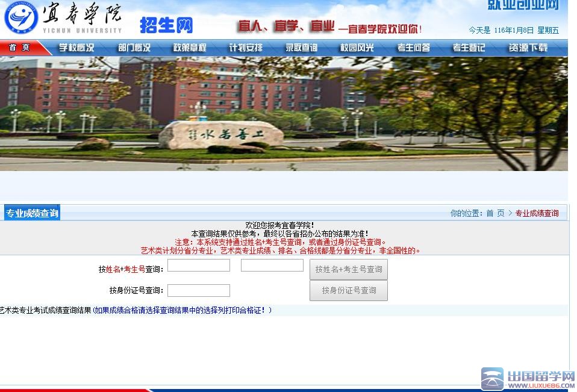
Task: Open the 资源下载 navigation item
Action: coord(528,48)
